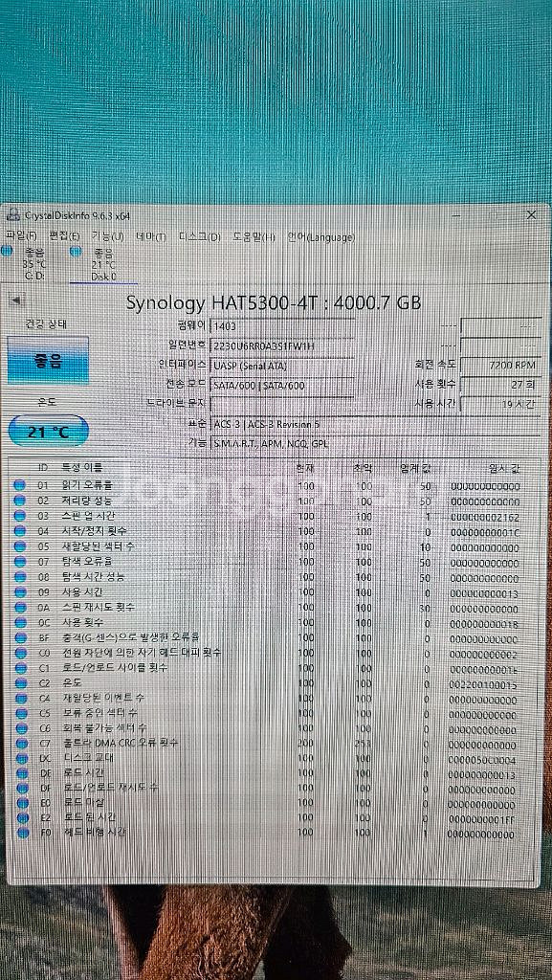Click the serial number field
552x980 pixels.
coord(283,345)
